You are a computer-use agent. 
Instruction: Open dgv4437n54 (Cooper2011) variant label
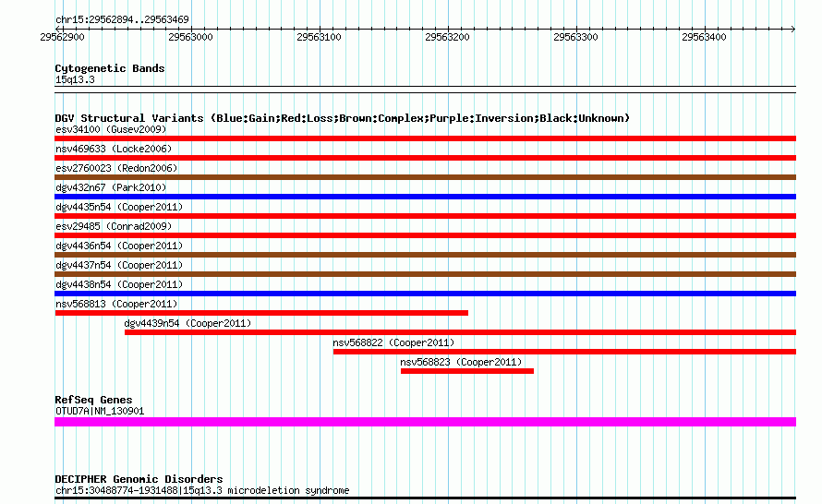(119, 265)
